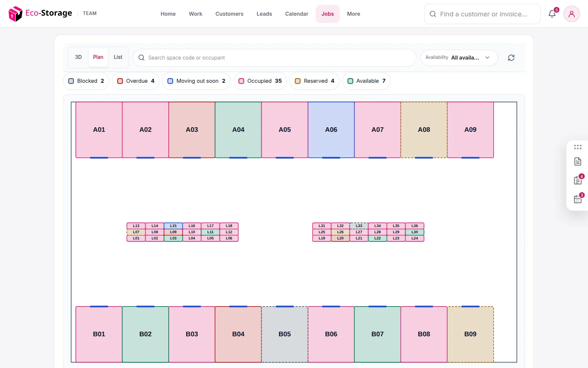This screenshot has height=368, width=588.
Task: Go to the Leads page
Action: pos(264,14)
